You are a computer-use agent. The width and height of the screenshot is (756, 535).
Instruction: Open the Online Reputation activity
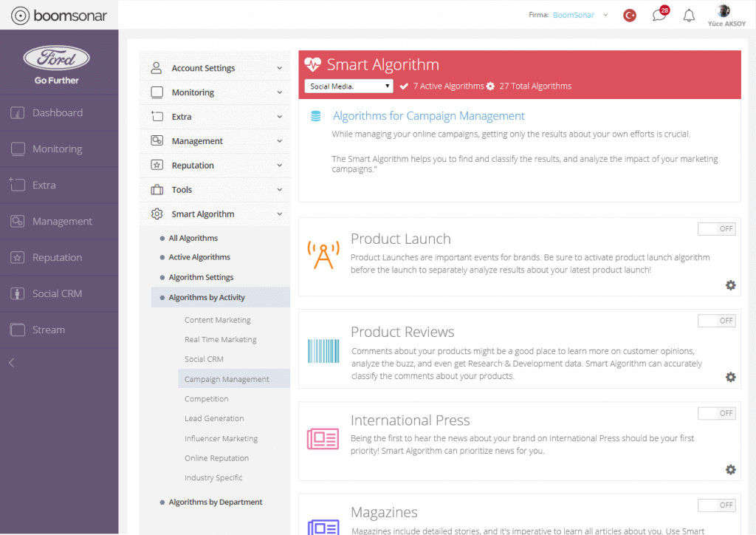click(x=216, y=458)
